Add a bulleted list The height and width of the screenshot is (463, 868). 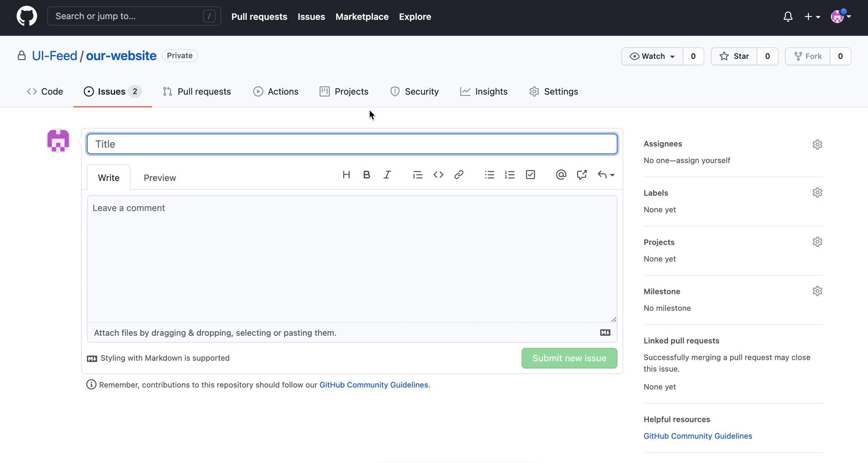pyautogui.click(x=489, y=175)
